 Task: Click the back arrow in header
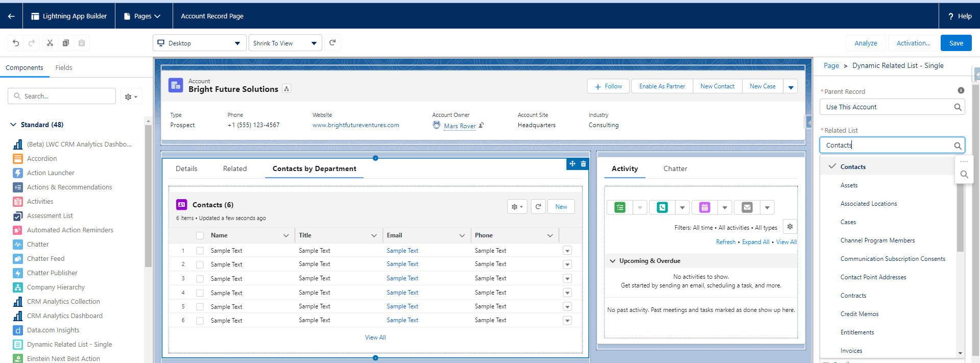tap(11, 16)
